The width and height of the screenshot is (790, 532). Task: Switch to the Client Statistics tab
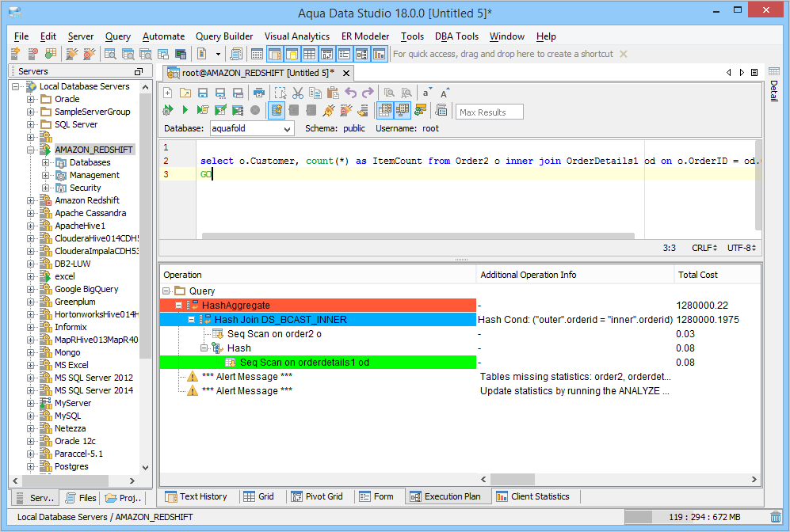533,496
